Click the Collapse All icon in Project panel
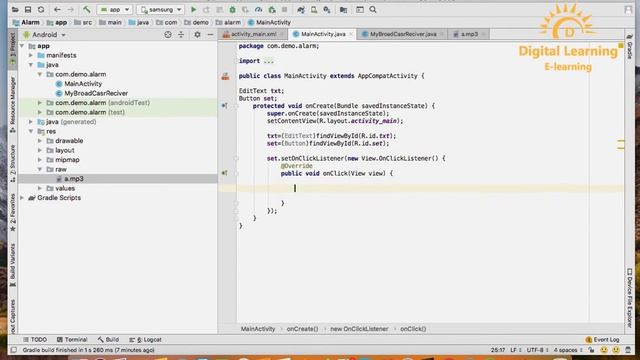The image size is (640, 360). coord(181,35)
